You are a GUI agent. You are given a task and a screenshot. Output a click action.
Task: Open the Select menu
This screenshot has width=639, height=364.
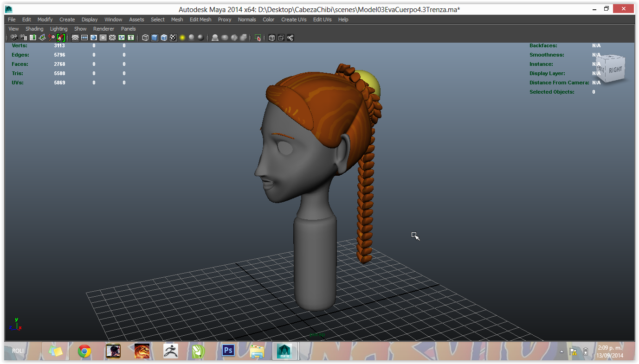(158, 19)
